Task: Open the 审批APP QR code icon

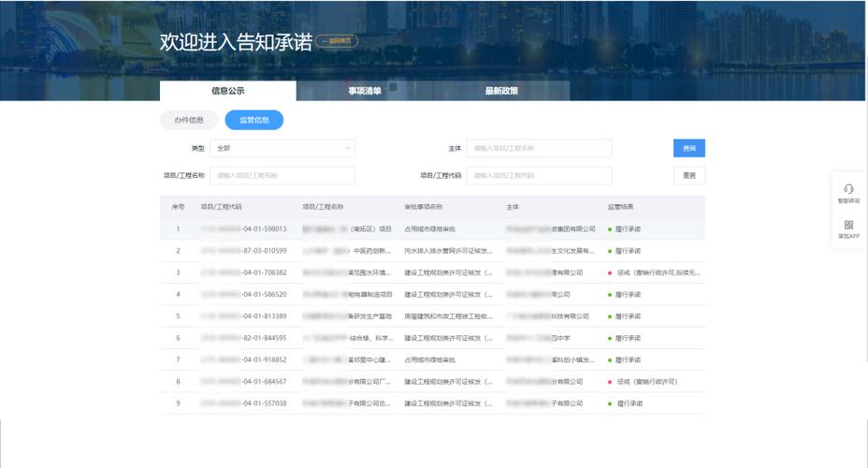Action: pyautogui.click(x=848, y=225)
